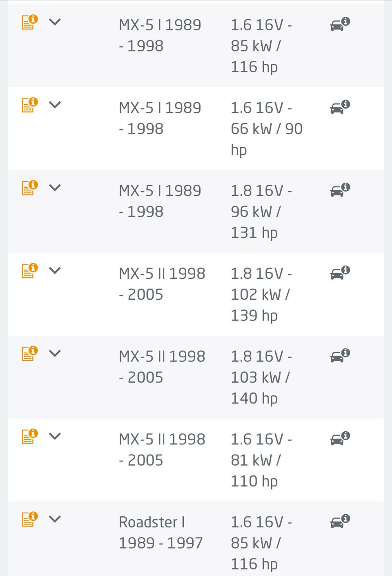Screen dimensions: 392x576
Task: Expand the MX-5 I 66 kW row
Action: click(x=55, y=105)
